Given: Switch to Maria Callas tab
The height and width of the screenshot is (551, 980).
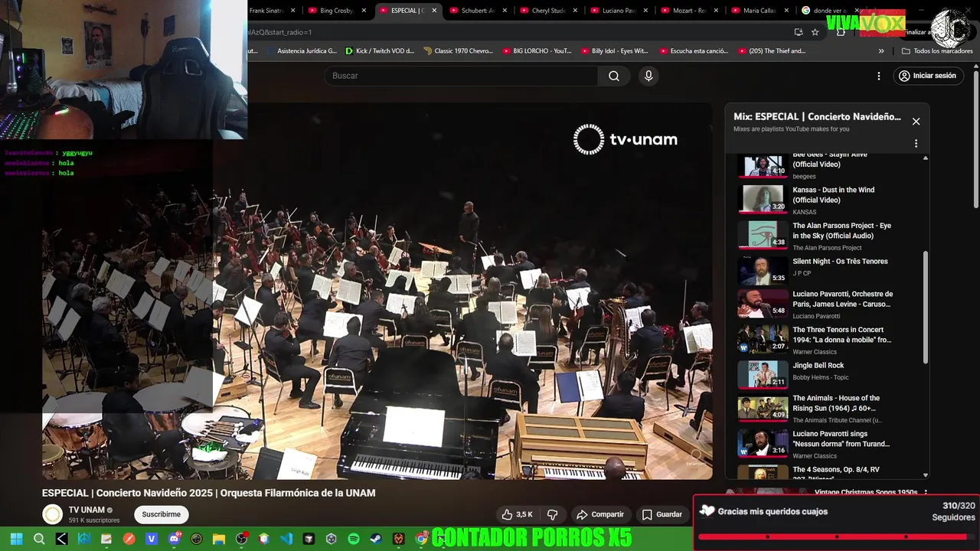Looking at the screenshot, I should point(760,11).
